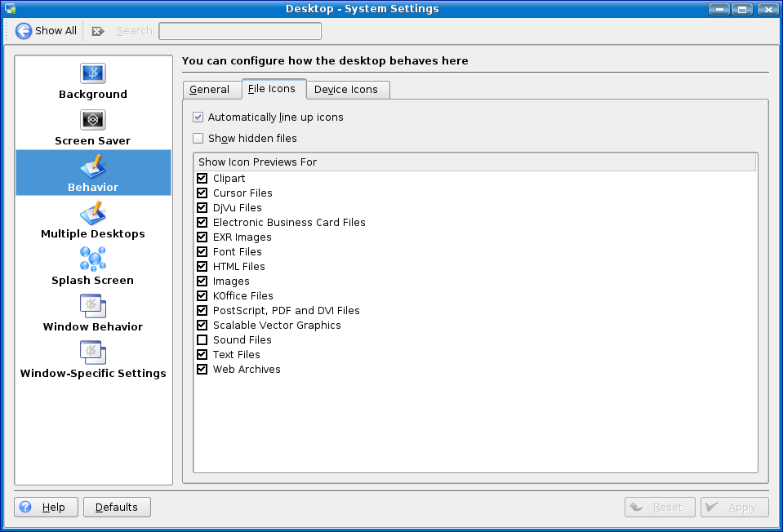Switch to the General tab
This screenshot has width=783, height=532.
[x=210, y=90]
